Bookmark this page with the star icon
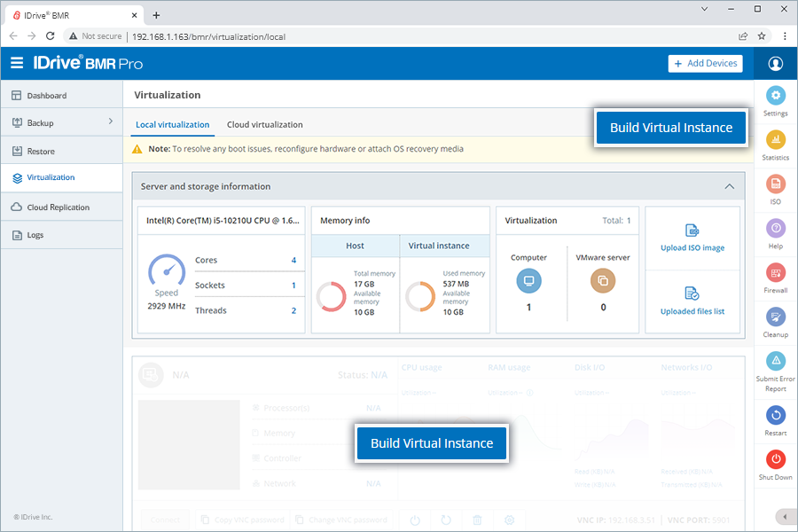798x532 pixels. 762,36
